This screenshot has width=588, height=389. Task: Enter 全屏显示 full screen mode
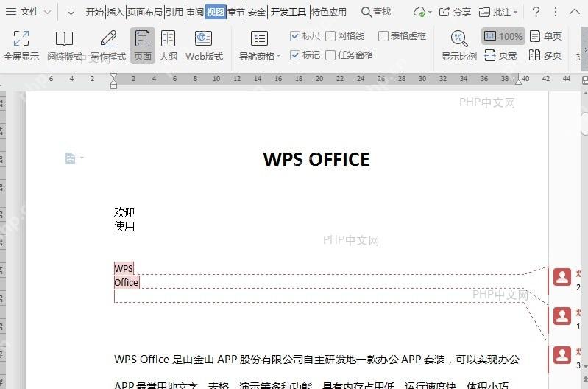[x=21, y=46]
